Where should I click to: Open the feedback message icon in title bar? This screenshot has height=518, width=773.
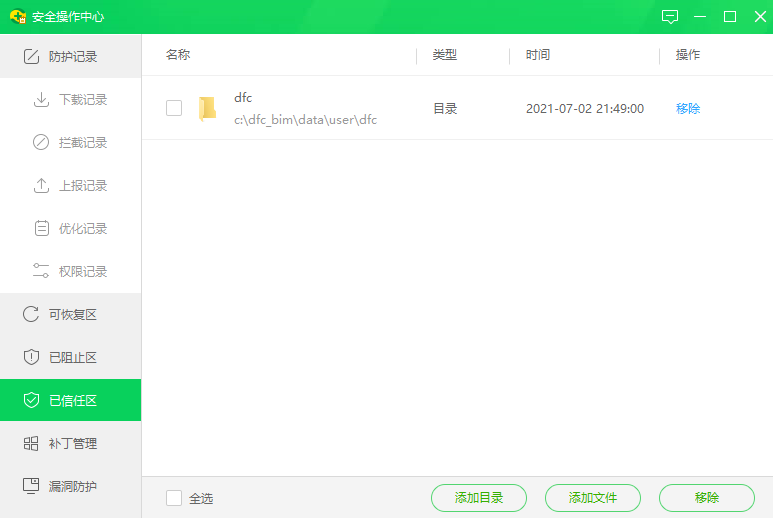coord(670,17)
